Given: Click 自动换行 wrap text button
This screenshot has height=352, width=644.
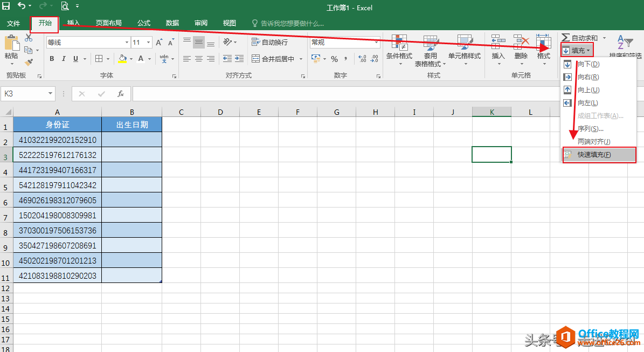Looking at the screenshot, I should click(269, 42).
